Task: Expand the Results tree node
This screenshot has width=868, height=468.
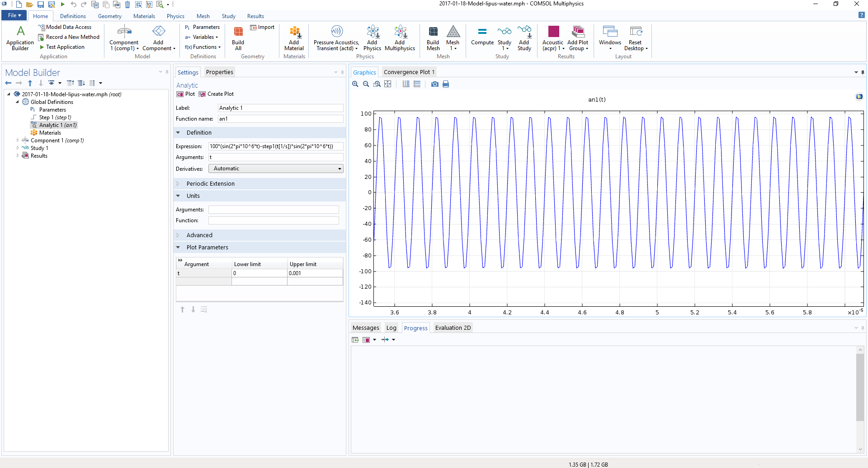Action: tap(18, 156)
